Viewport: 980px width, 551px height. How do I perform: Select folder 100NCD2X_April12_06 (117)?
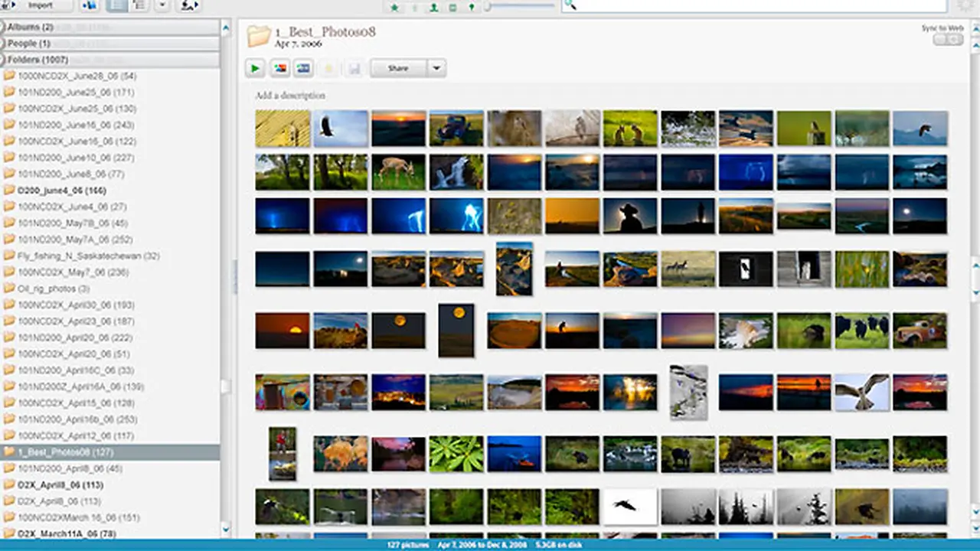pyautogui.click(x=110, y=435)
